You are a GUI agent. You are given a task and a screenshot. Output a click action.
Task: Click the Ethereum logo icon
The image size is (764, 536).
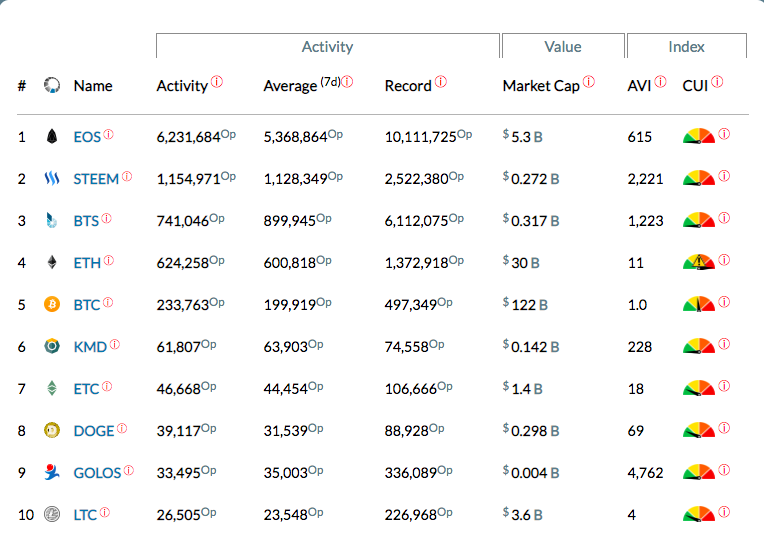click(x=52, y=263)
